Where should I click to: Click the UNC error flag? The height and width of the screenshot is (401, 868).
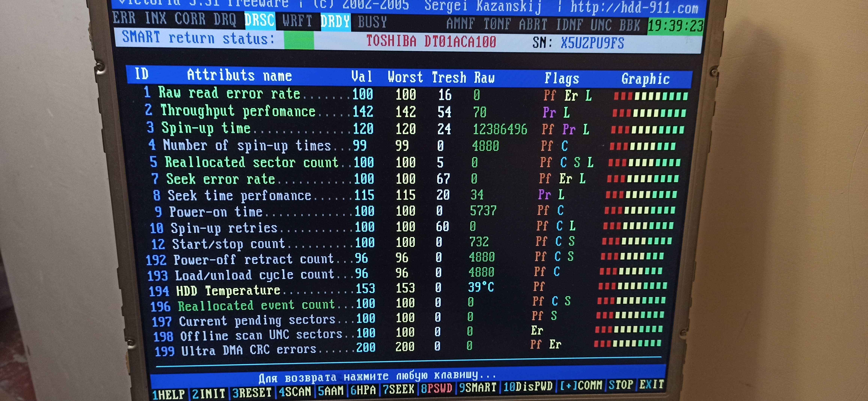pyautogui.click(x=601, y=25)
